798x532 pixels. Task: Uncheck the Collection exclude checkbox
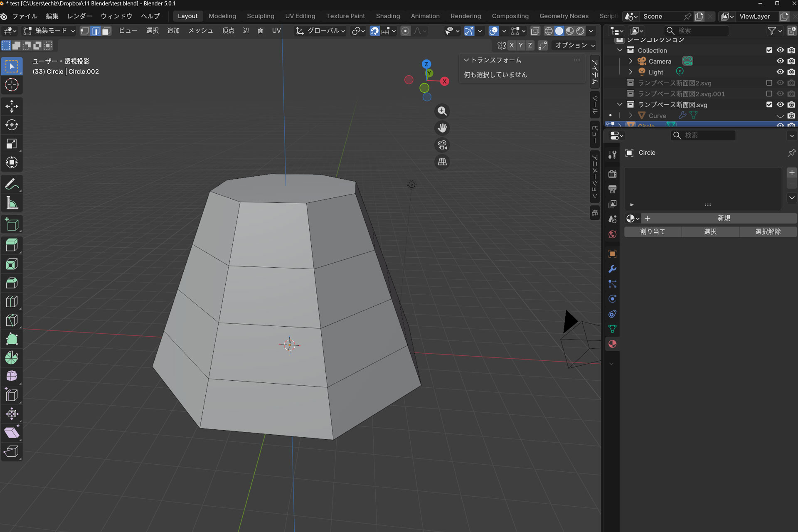[x=769, y=50]
